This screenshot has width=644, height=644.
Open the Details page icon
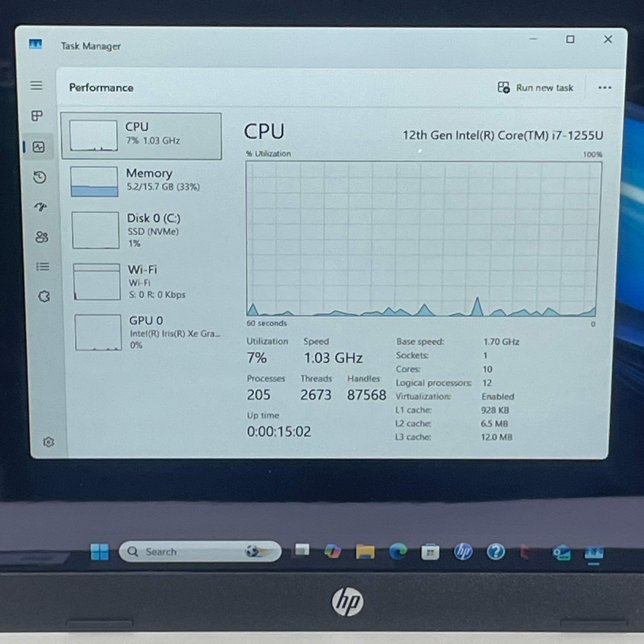coord(43,266)
